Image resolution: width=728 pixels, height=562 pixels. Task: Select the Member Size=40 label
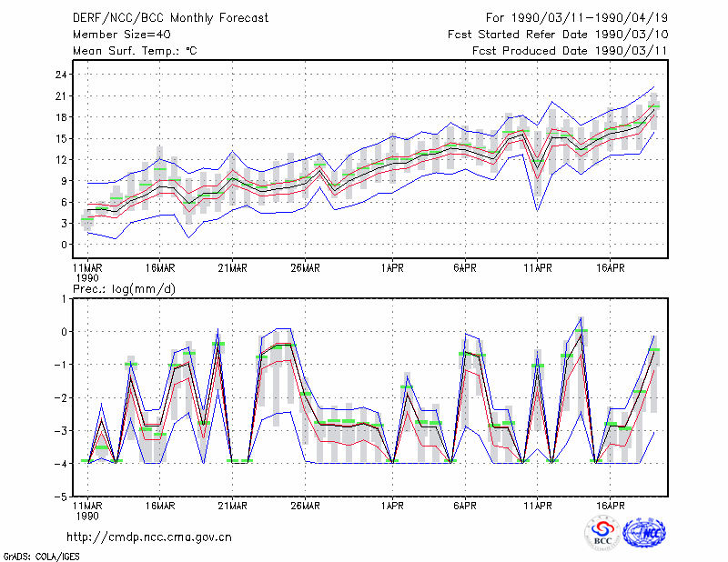pyautogui.click(x=122, y=35)
